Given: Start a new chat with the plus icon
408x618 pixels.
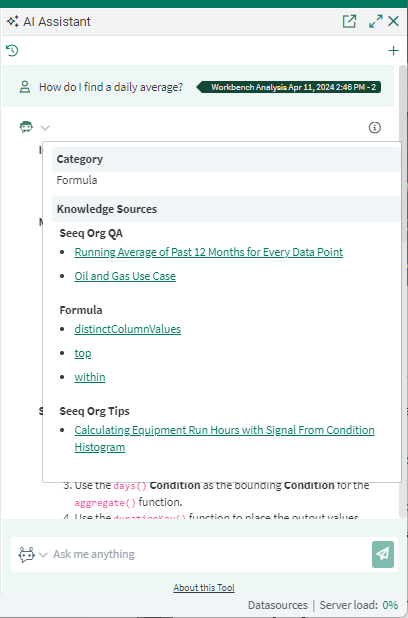Looking at the screenshot, I should [x=393, y=50].
